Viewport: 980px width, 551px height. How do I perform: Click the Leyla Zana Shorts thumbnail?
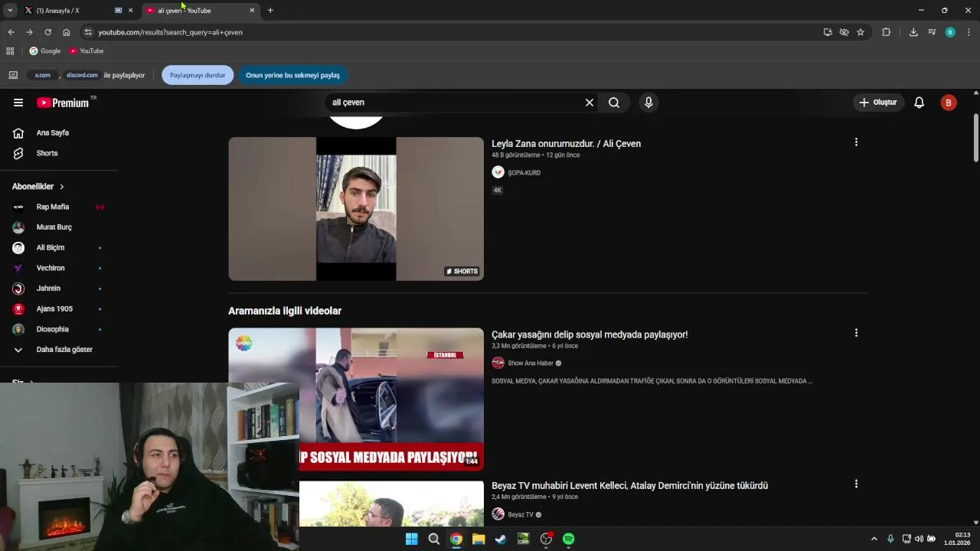[x=356, y=209]
